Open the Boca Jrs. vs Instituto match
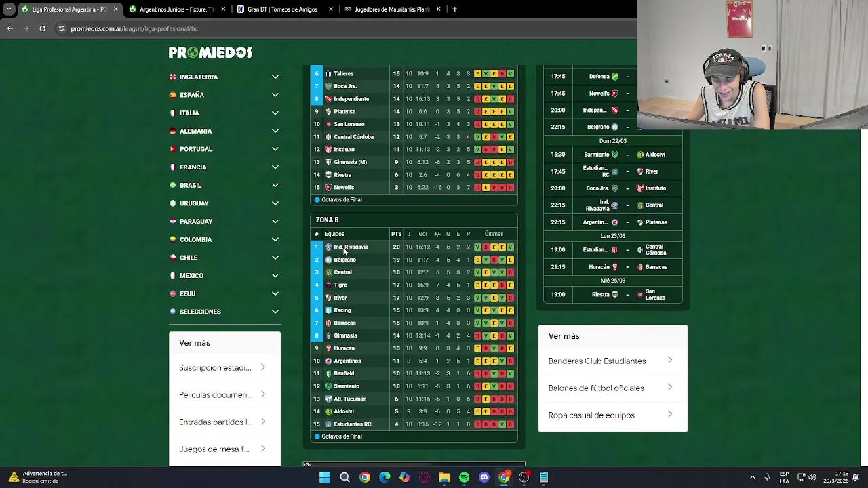 [x=613, y=188]
